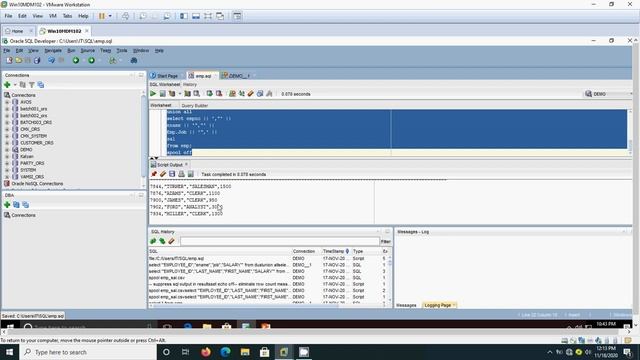Click the filter funnel icon in Connections panel
The image size is (640, 360).
click(x=31, y=85)
